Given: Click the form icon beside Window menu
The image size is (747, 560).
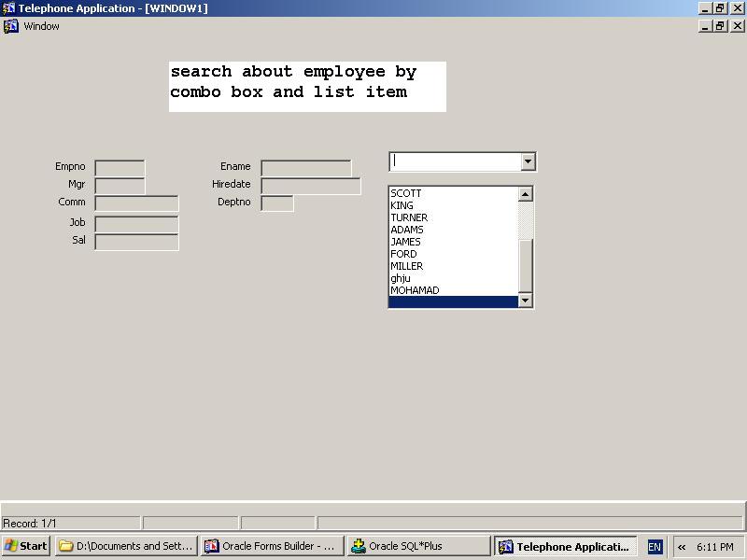Looking at the screenshot, I should [11, 26].
